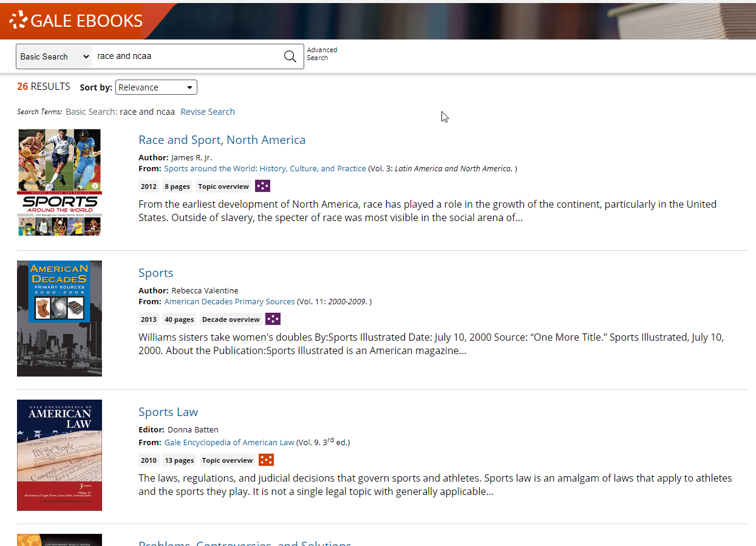This screenshot has height=546, width=756.
Task: Click the 40 pages tag
Action: click(179, 319)
